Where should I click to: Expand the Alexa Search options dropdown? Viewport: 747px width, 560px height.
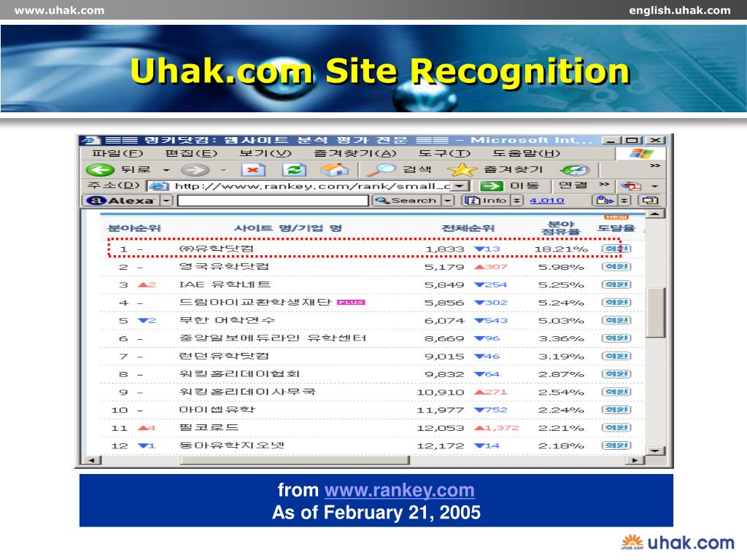click(x=447, y=201)
